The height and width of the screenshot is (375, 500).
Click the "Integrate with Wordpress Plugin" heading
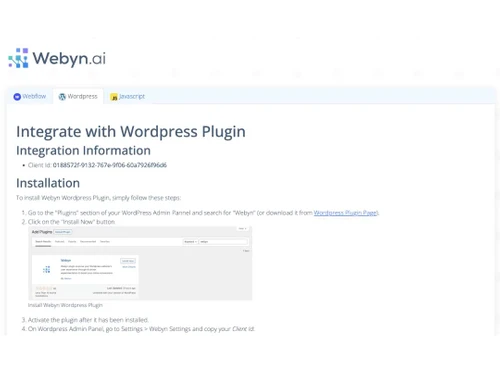[x=131, y=132]
